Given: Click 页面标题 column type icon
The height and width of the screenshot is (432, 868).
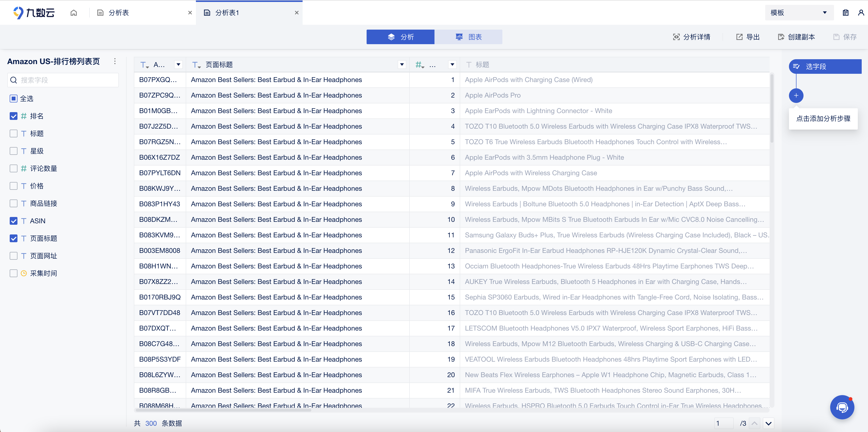Looking at the screenshot, I should (x=196, y=65).
